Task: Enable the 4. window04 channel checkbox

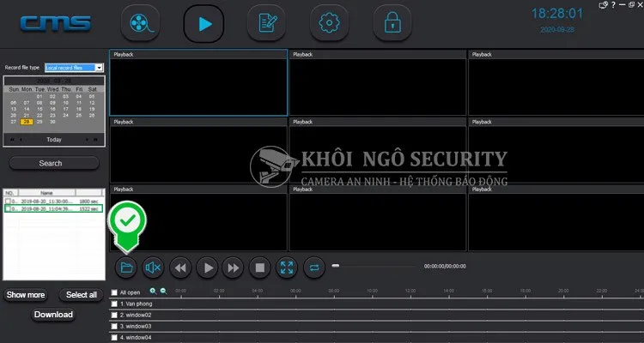Action: pos(114,337)
